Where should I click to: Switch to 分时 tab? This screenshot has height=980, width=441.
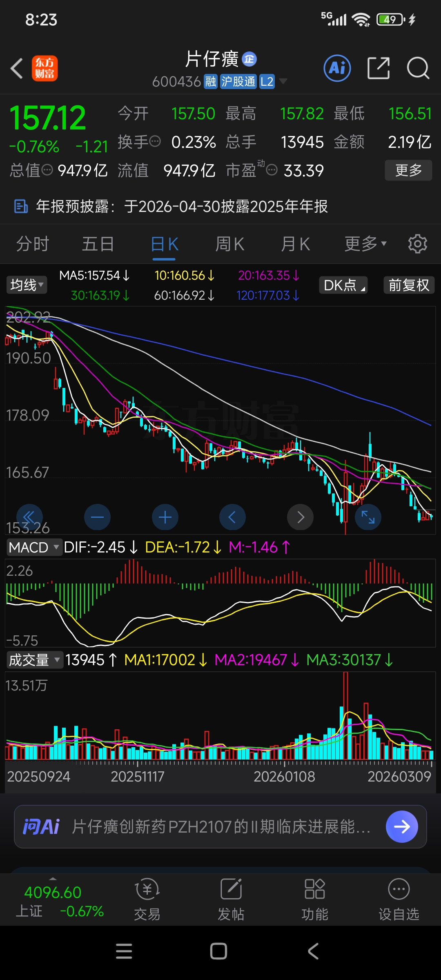click(x=33, y=244)
